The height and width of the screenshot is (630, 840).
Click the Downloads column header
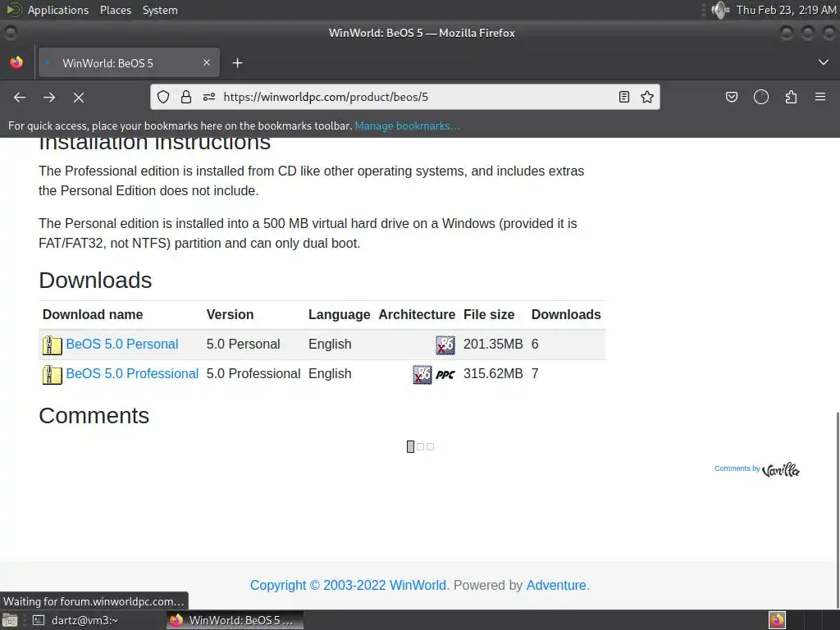566,314
